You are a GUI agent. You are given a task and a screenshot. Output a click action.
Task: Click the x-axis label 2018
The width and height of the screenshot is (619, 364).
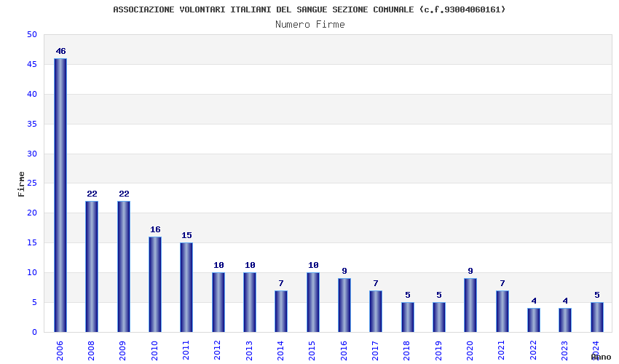click(x=407, y=351)
